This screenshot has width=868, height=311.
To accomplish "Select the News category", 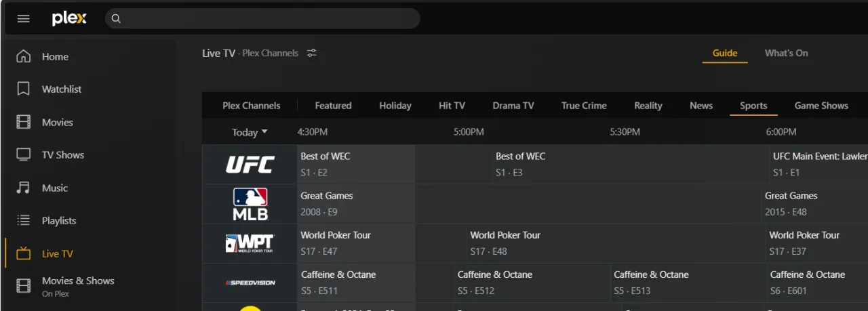I will coord(701,105).
